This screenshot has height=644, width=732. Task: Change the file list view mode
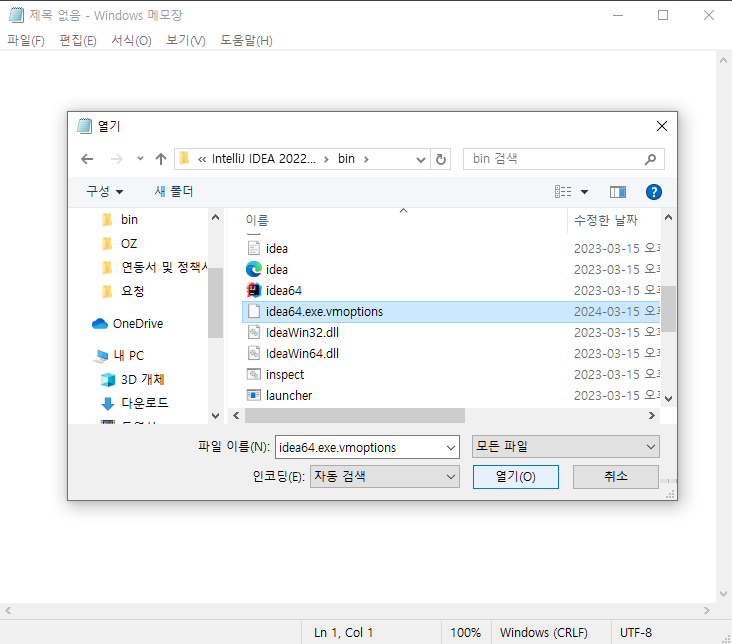pyautogui.click(x=563, y=191)
